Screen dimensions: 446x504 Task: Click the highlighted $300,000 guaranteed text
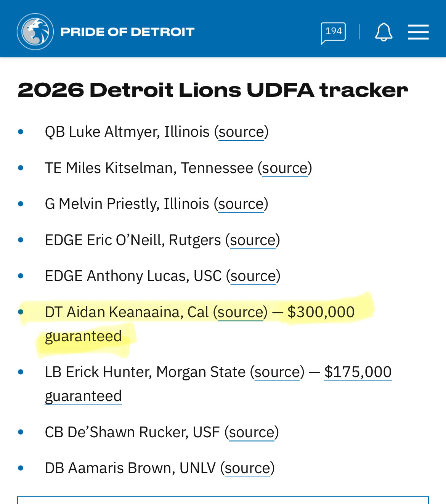321,312
